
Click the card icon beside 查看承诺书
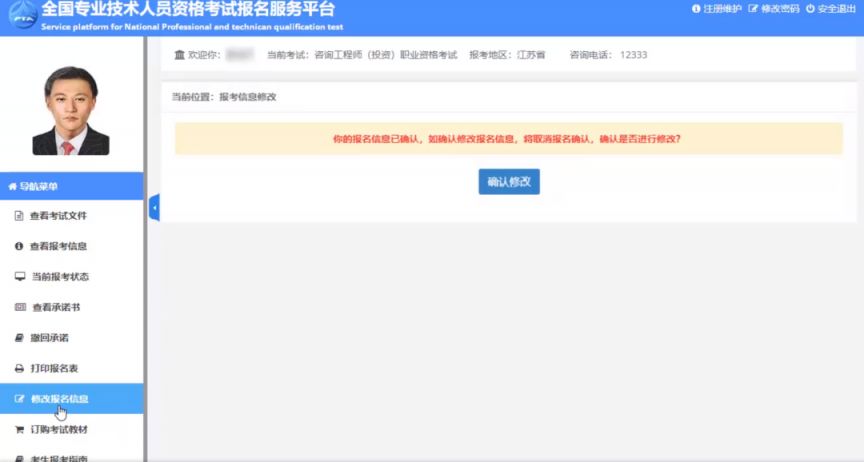tap(20, 307)
